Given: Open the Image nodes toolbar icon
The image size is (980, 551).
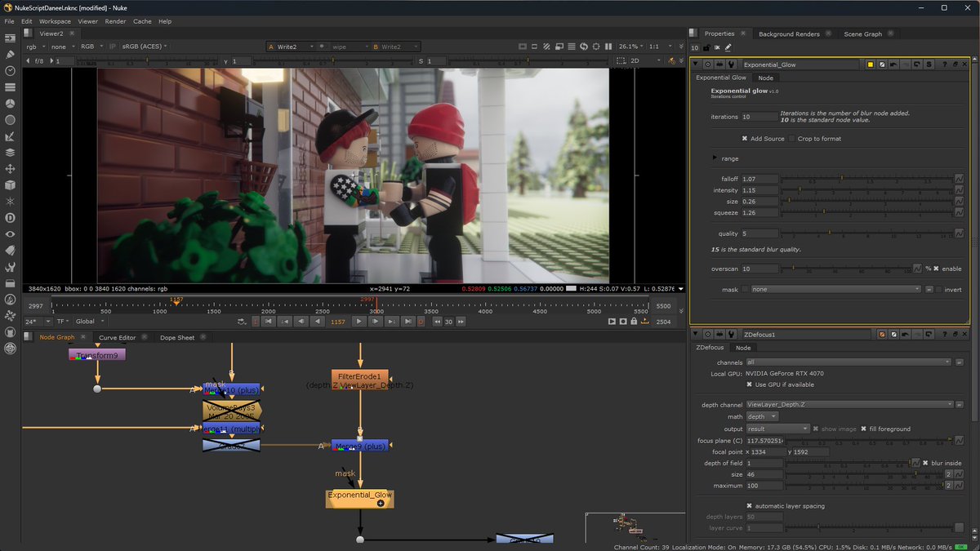Looking at the screenshot, I should pos(10,38).
